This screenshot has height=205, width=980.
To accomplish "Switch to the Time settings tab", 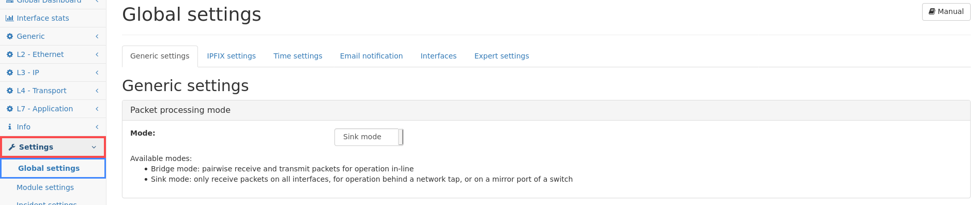I will pos(298,56).
